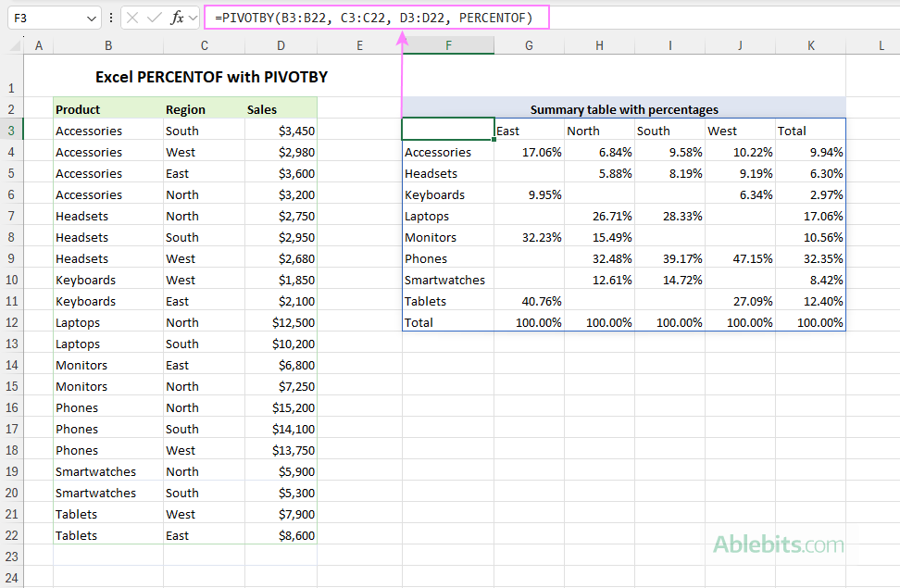Select row 3 header
Viewport: 900px width, 588px height.
pos(12,131)
